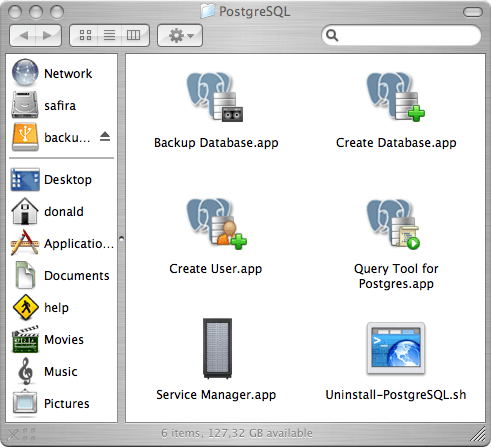Select the Create Database.app icon
The width and height of the screenshot is (491, 447).
click(x=396, y=97)
